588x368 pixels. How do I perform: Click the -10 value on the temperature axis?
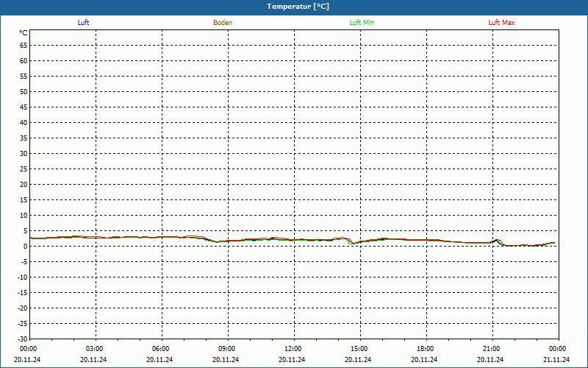(x=23, y=277)
